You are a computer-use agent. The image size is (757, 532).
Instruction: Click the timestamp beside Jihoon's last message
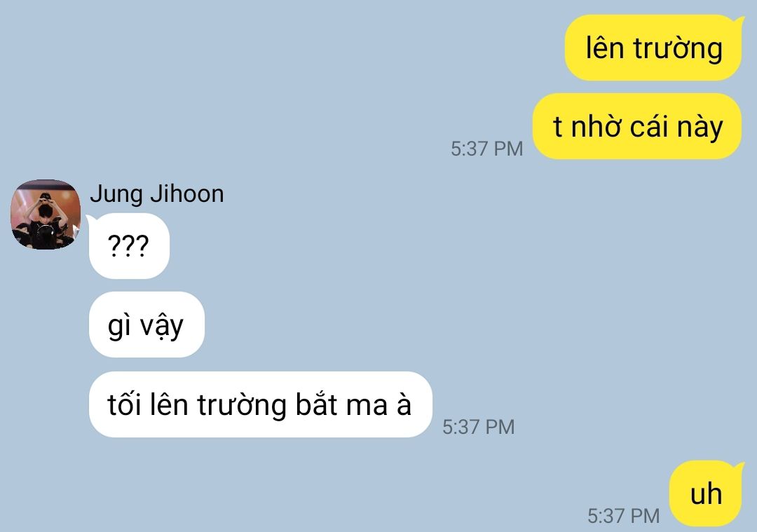479,427
